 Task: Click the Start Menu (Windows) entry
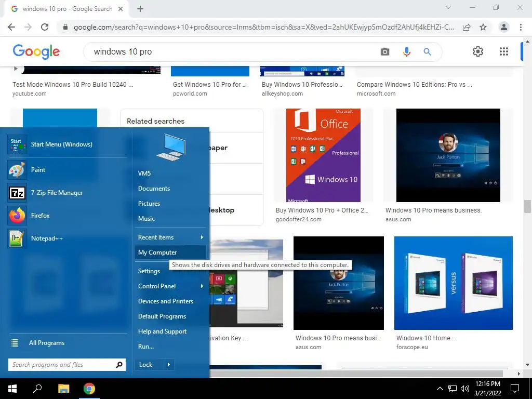[67, 144]
